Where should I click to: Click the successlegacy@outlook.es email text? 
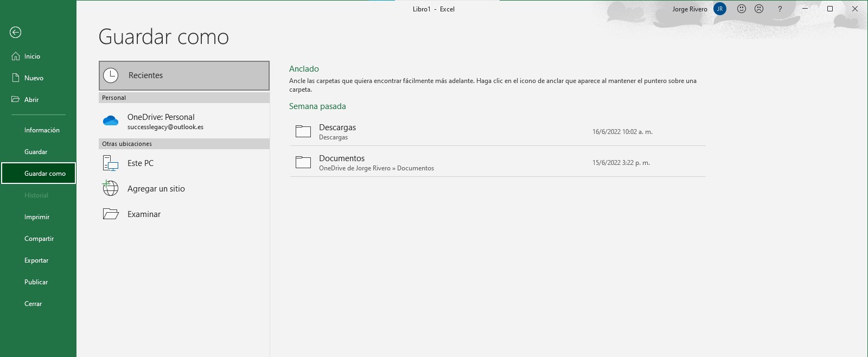165,127
